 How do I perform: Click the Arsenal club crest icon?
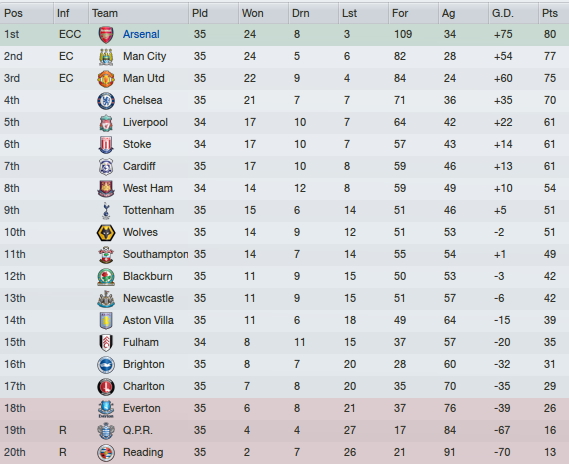(x=106, y=35)
